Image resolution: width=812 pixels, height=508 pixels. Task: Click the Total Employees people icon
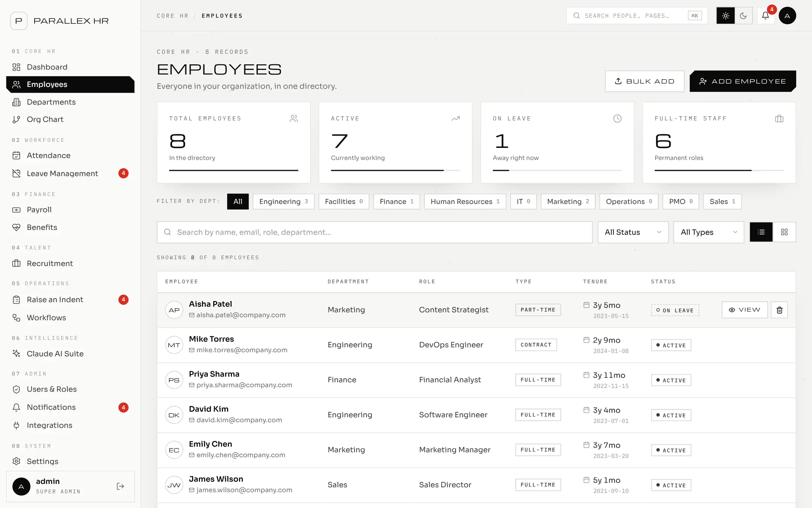click(x=294, y=119)
